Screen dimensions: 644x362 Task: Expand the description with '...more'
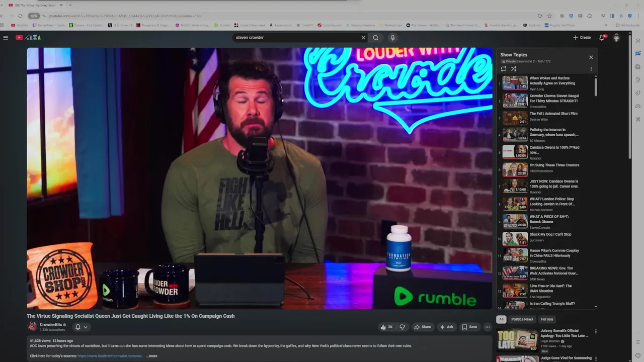(x=152, y=356)
